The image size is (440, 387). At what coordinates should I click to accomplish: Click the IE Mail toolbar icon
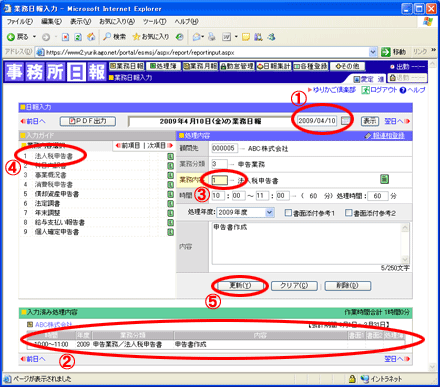(x=197, y=37)
